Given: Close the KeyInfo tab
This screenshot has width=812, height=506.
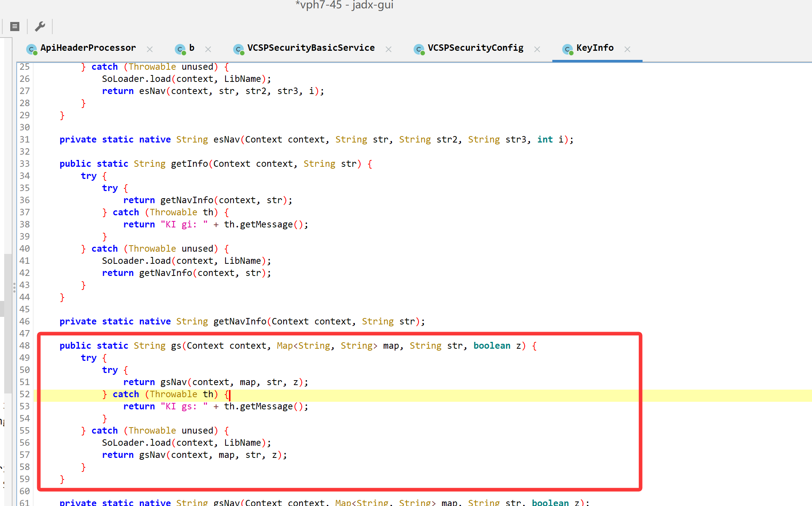Looking at the screenshot, I should (627, 49).
